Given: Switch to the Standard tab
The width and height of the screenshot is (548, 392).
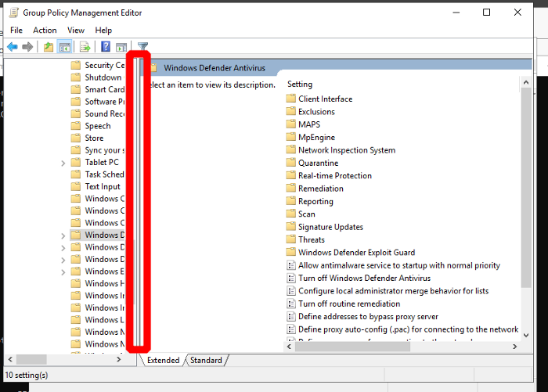Looking at the screenshot, I should pos(206,360).
